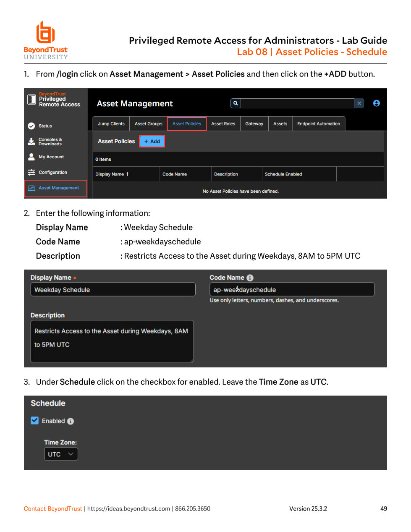
Task: Click the ideas.beyondtrust.com URL in footer
Action: point(128,508)
